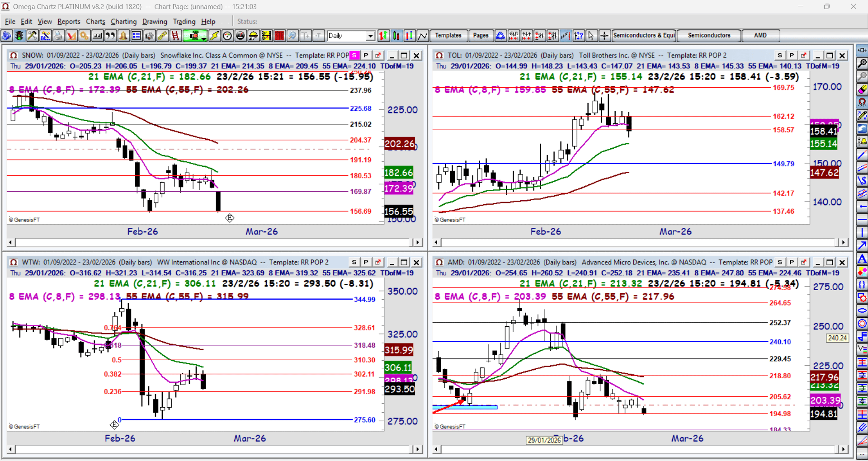Select the arrow pointer cursor tool
868x461 pixels.
(591, 36)
